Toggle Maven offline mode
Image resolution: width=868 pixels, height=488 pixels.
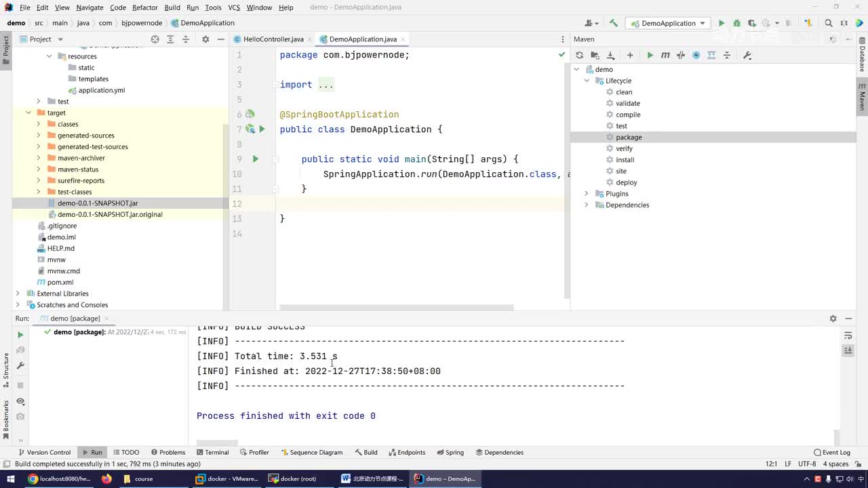coord(681,55)
